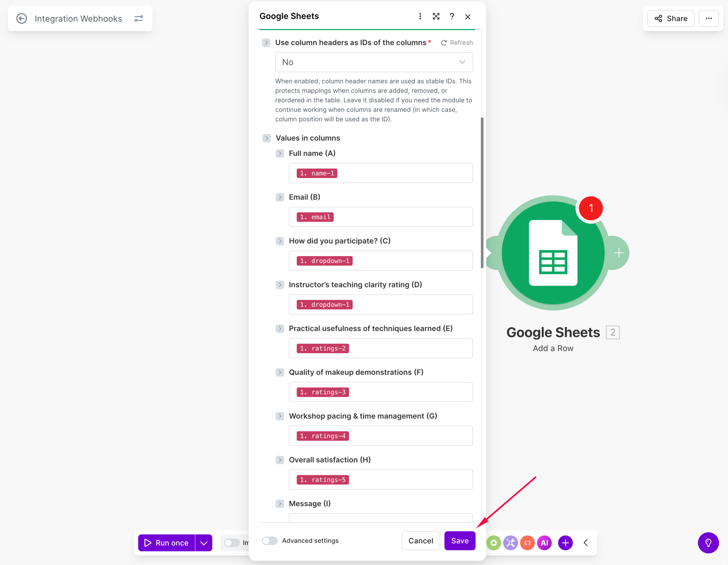
Task: Add a module via the plus connector
Action: (619, 253)
